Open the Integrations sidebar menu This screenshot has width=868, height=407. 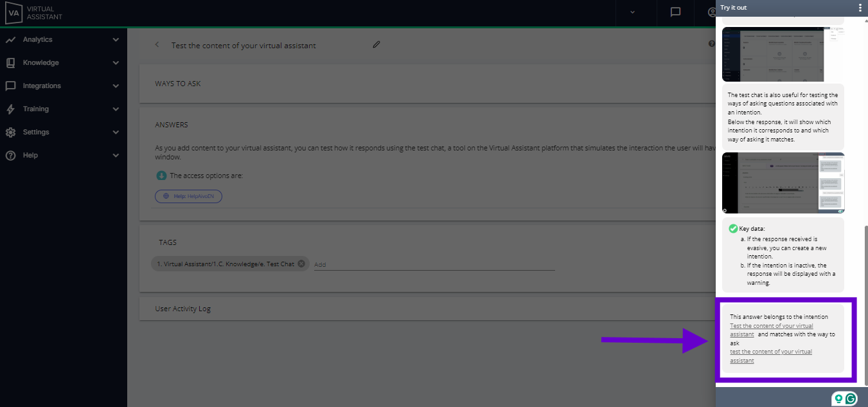point(64,86)
